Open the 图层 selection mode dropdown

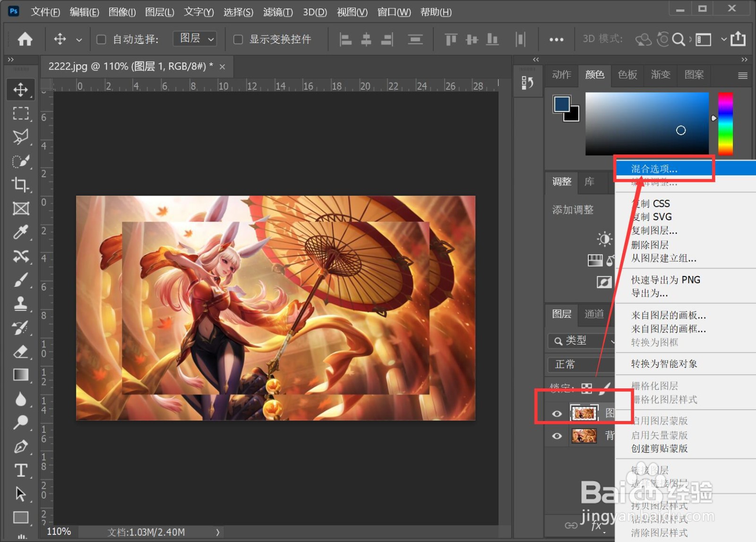coord(194,39)
